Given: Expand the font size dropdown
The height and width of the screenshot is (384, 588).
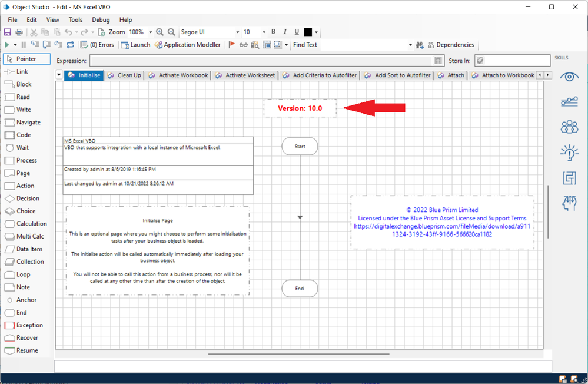Looking at the screenshot, I should coord(263,32).
